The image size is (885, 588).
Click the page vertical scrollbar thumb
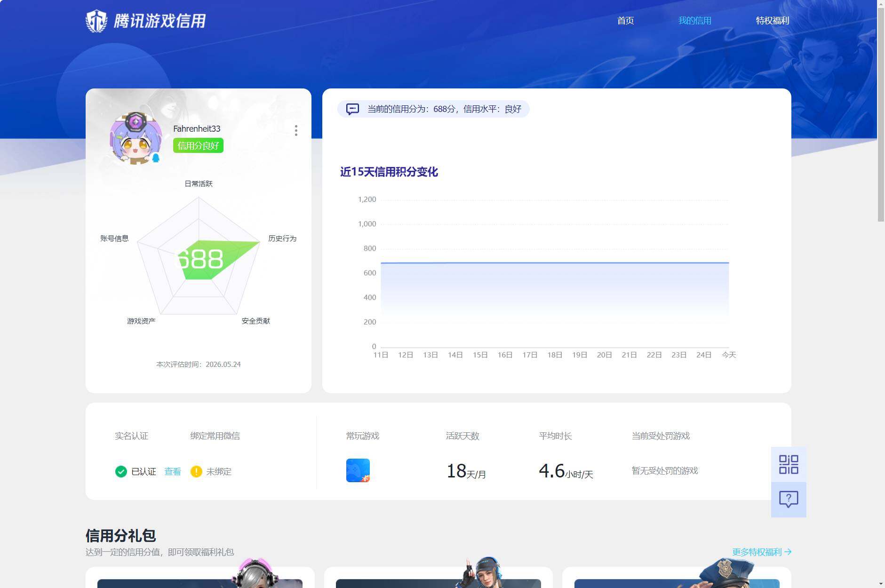pyautogui.click(x=881, y=115)
